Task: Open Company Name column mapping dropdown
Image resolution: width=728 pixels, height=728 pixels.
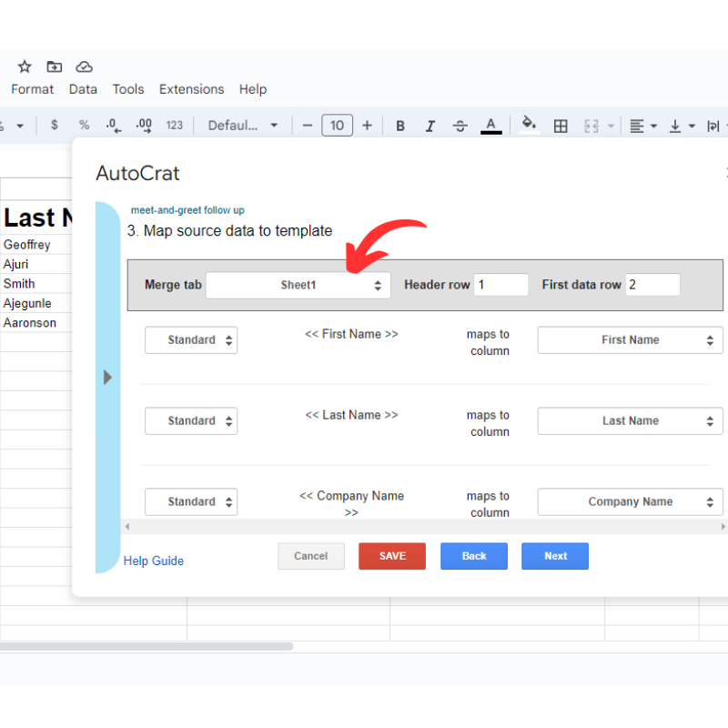Action: pos(630,501)
